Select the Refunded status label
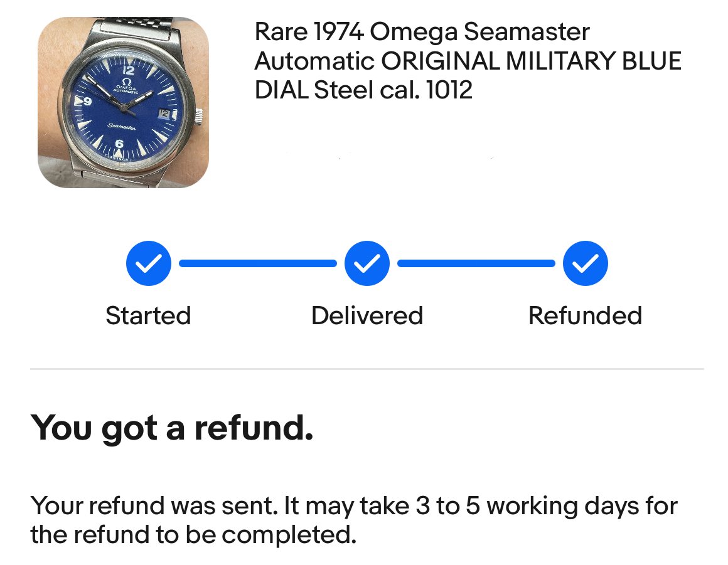The image size is (728, 565). tap(585, 315)
